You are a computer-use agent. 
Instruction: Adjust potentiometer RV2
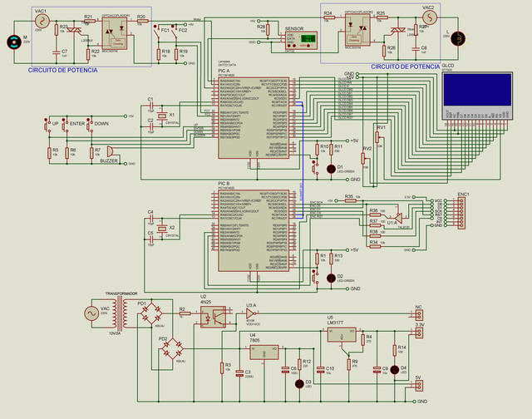point(363,159)
